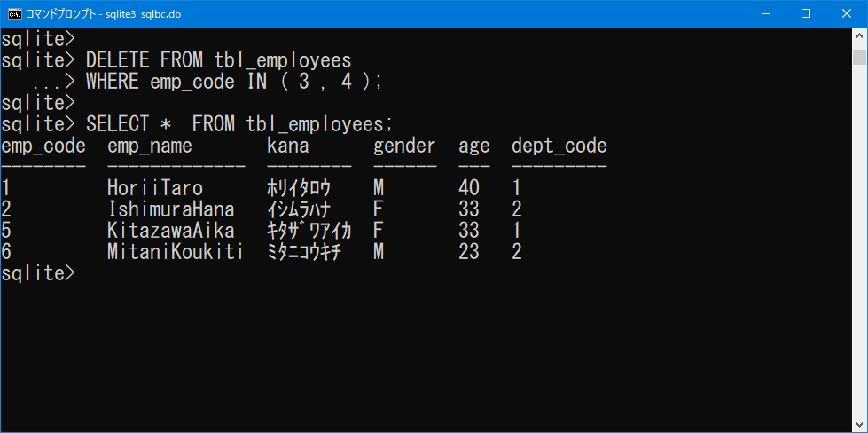Image resolution: width=868 pixels, height=433 pixels.
Task: Click the vertical scrollbar thumb
Action: pyautogui.click(x=860, y=57)
